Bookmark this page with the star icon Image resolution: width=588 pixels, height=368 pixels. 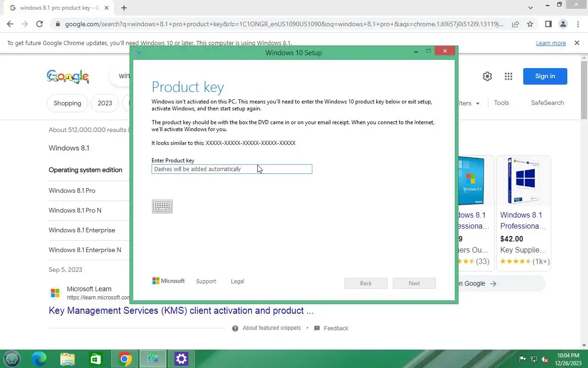tap(530, 24)
